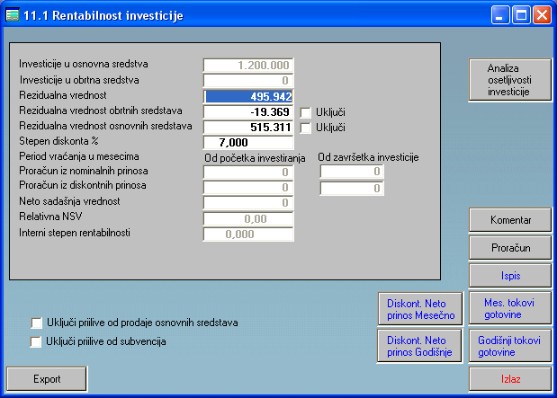
Task: Click the label Period vraćanja u mesecima
Action: (x=79, y=156)
